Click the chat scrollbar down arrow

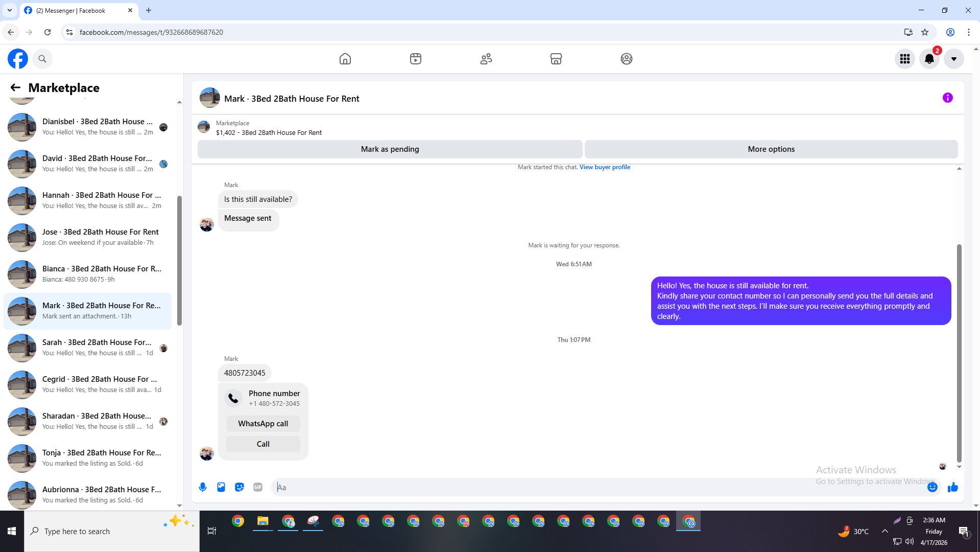click(x=959, y=467)
